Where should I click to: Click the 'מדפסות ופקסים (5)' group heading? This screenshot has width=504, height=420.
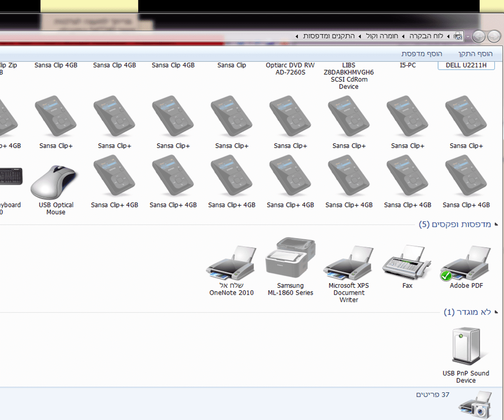pyautogui.click(x=455, y=224)
